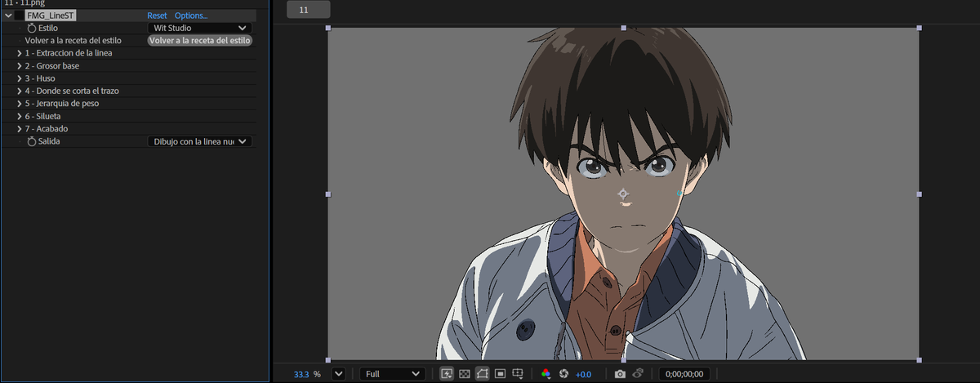
Task: Open the Full resolution dropdown
Action: pyautogui.click(x=393, y=374)
